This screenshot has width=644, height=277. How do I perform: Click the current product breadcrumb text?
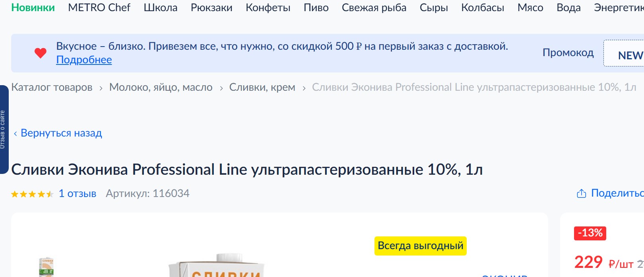474,87
